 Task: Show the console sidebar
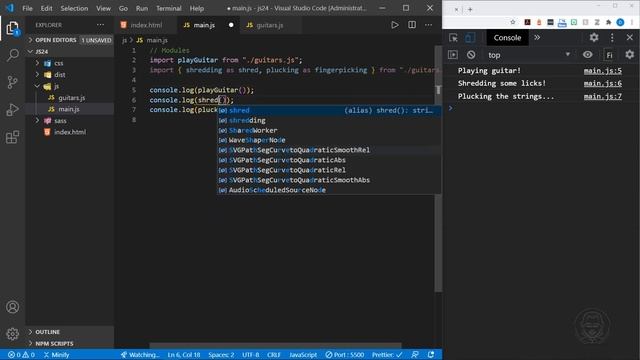[453, 55]
